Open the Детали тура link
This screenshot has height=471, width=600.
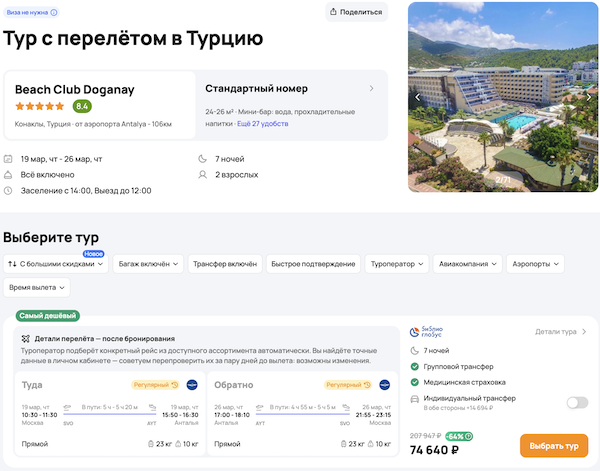pos(560,331)
